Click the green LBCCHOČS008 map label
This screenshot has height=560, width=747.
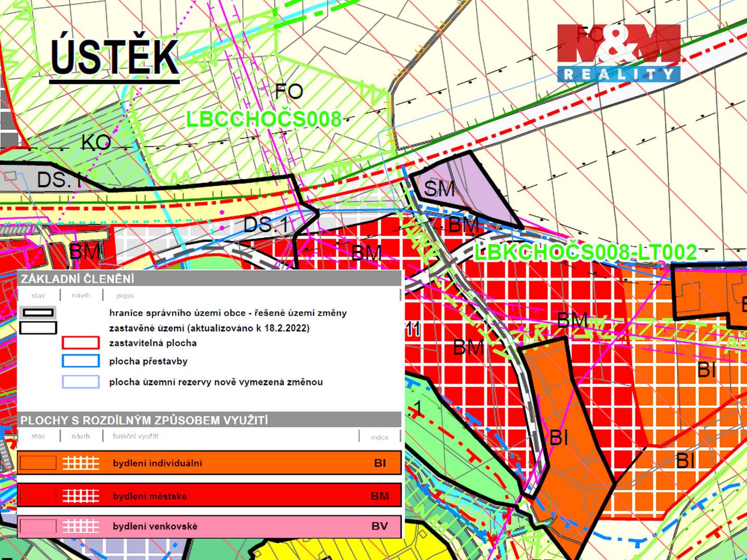pos(264,120)
